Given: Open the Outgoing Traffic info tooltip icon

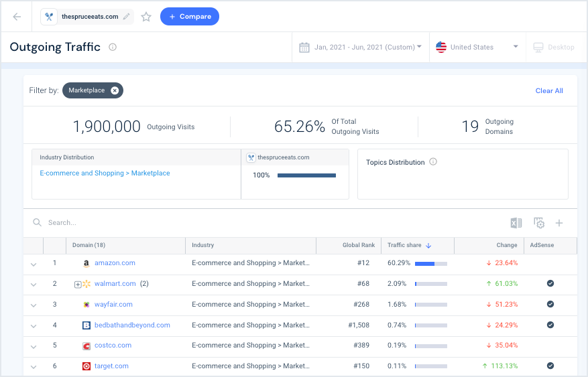Looking at the screenshot, I should [113, 47].
